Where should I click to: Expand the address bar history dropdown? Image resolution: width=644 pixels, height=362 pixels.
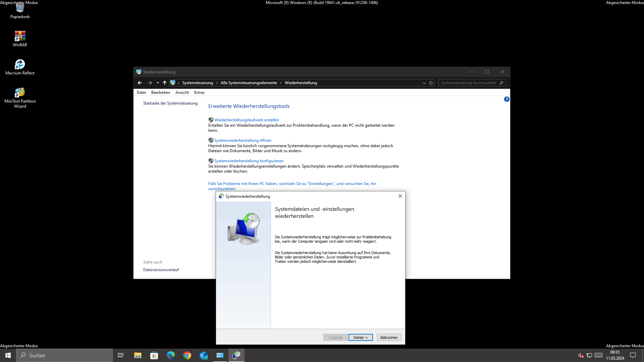click(424, 83)
